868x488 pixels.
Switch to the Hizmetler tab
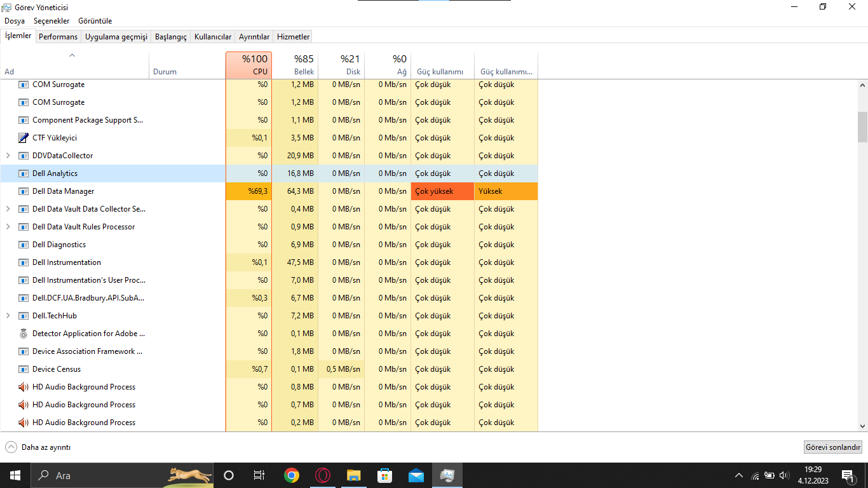[294, 37]
